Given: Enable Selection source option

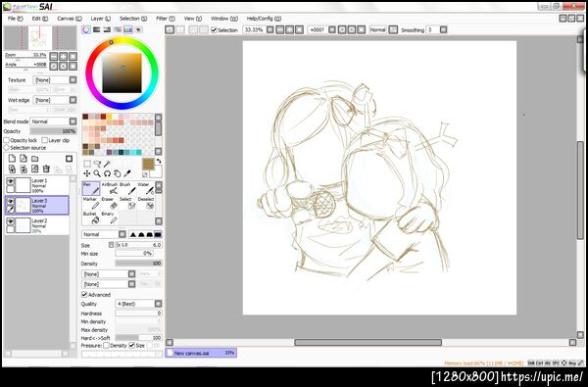Looking at the screenshot, I should tap(7, 148).
